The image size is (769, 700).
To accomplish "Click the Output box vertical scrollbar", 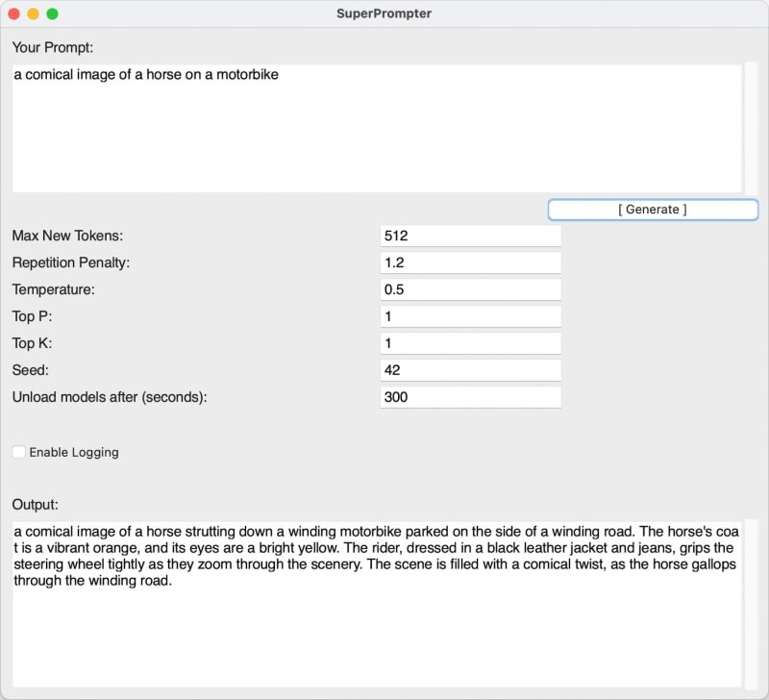I will (x=752, y=603).
